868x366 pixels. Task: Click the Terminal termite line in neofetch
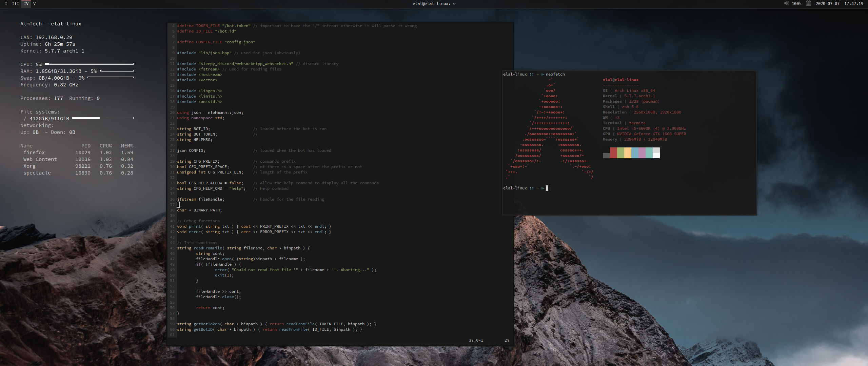point(624,123)
